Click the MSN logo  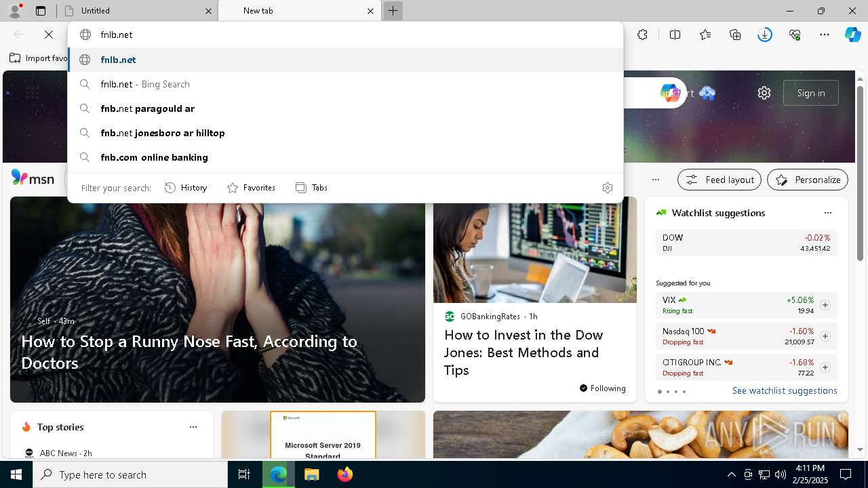[x=33, y=178]
